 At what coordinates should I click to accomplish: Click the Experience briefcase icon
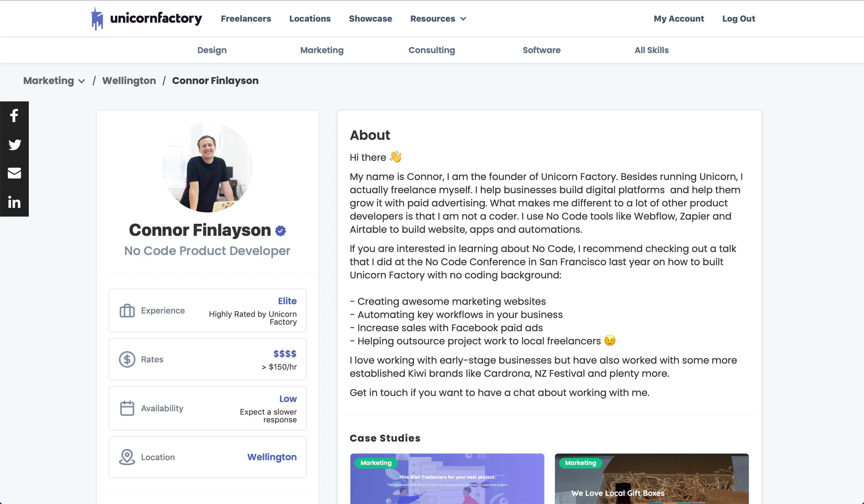coord(127,310)
